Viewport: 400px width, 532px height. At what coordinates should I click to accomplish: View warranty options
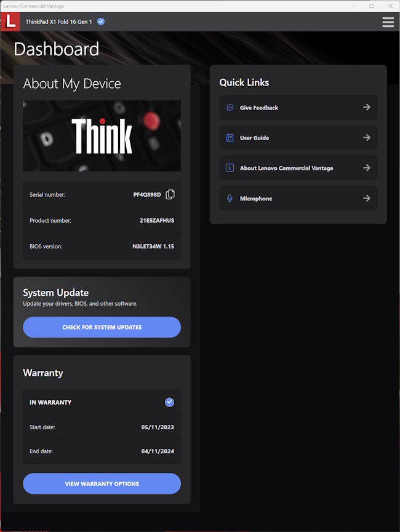(x=102, y=483)
